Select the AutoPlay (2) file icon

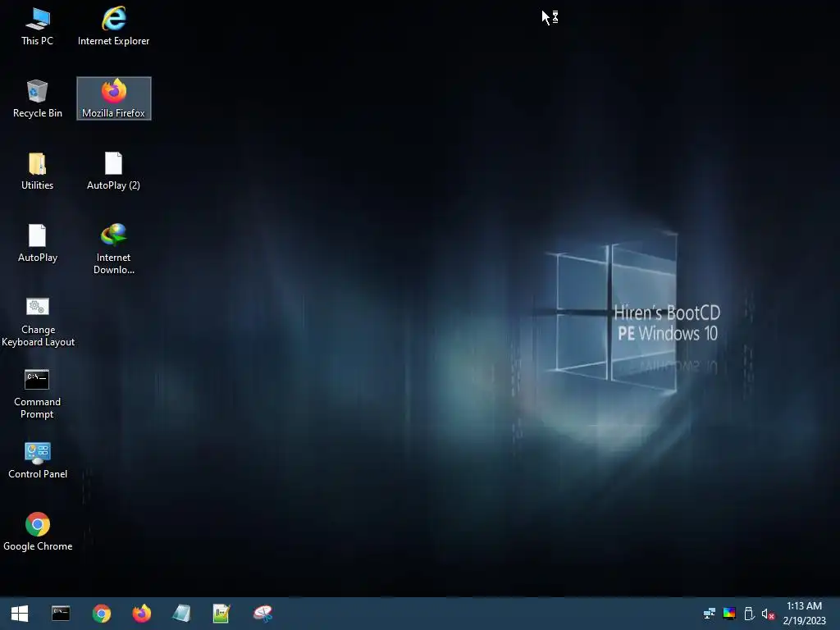click(x=113, y=171)
